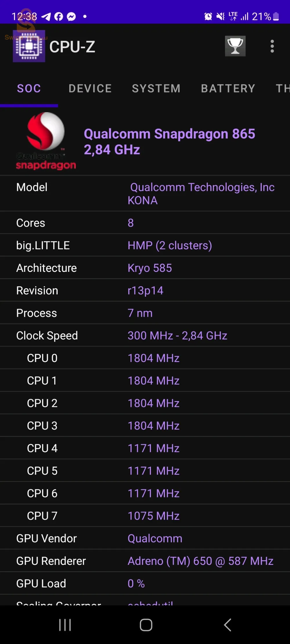The height and width of the screenshot is (644, 290).
Task: Tap the trophy benchmark icon
Action: pyautogui.click(x=235, y=46)
